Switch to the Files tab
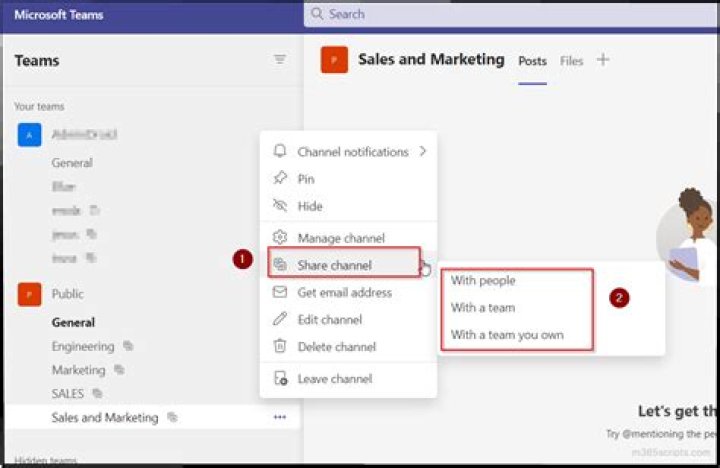 571,61
